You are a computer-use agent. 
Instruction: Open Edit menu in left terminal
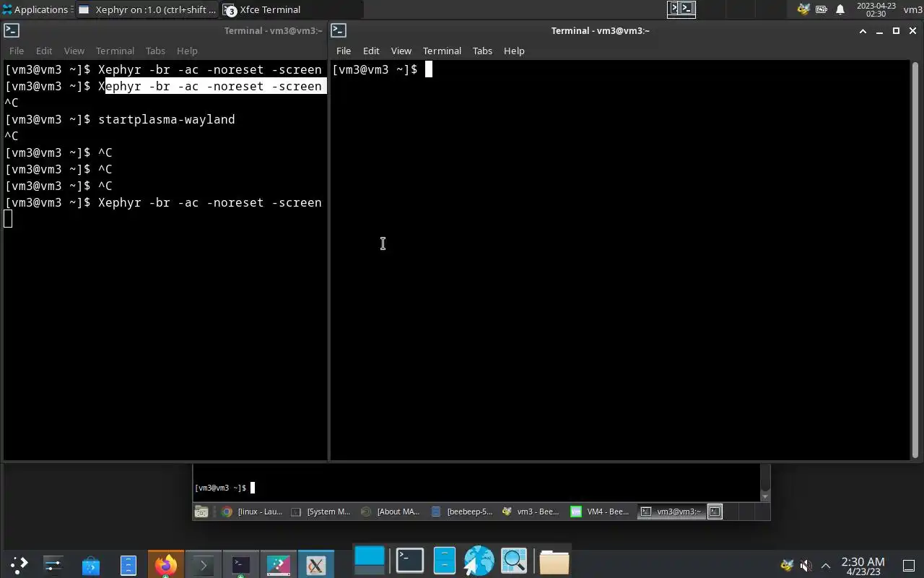(44, 51)
